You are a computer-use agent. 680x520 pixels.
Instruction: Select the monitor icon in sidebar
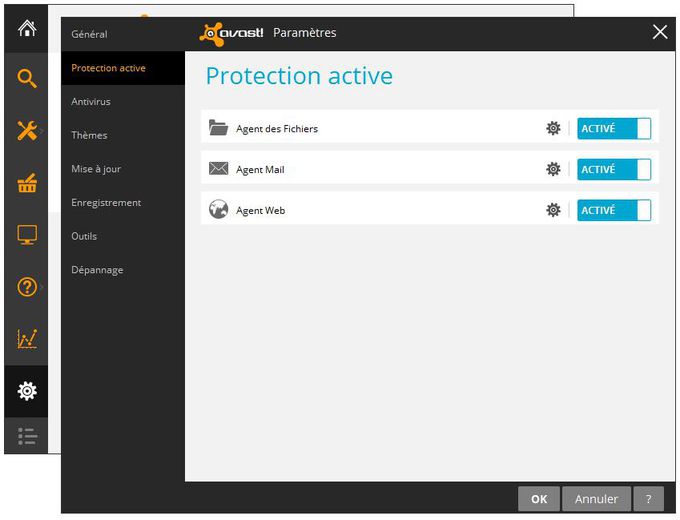pos(27,235)
